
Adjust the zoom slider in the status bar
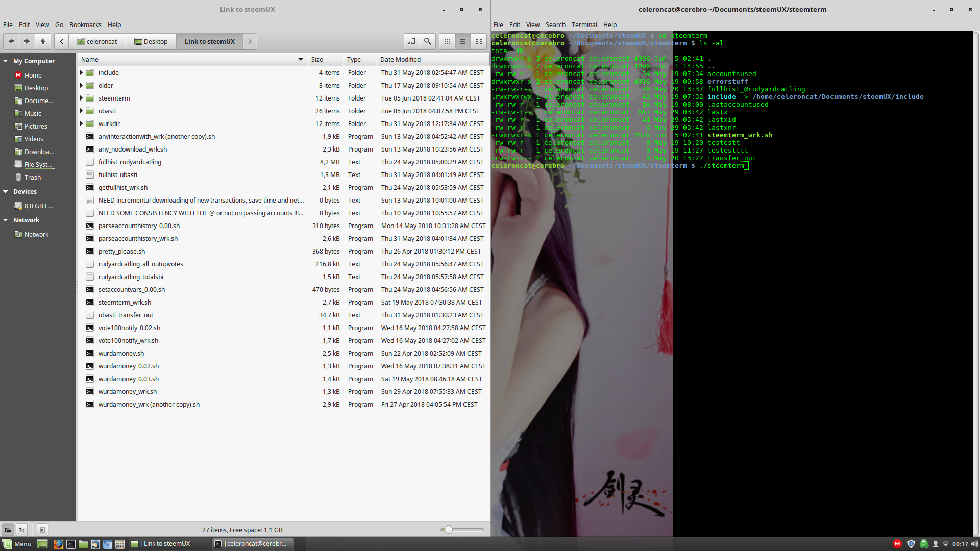448,530
